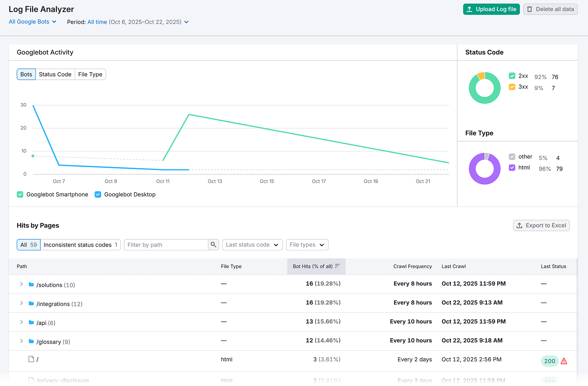The width and height of the screenshot is (588, 386).
Task: Open the Last status code dropdown
Action: 252,244
